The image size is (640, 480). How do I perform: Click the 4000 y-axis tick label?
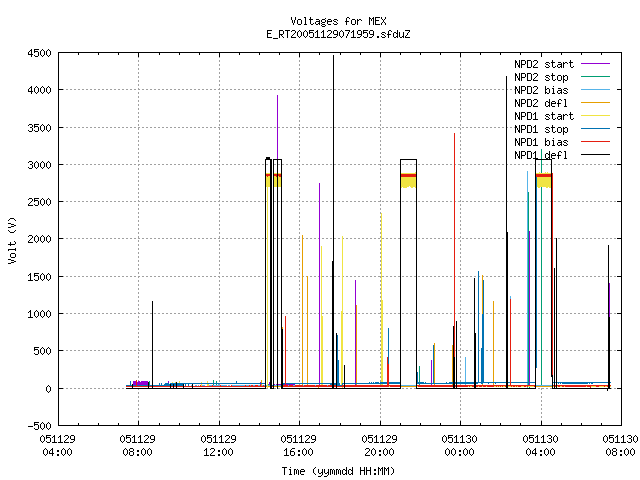[x=40, y=90]
